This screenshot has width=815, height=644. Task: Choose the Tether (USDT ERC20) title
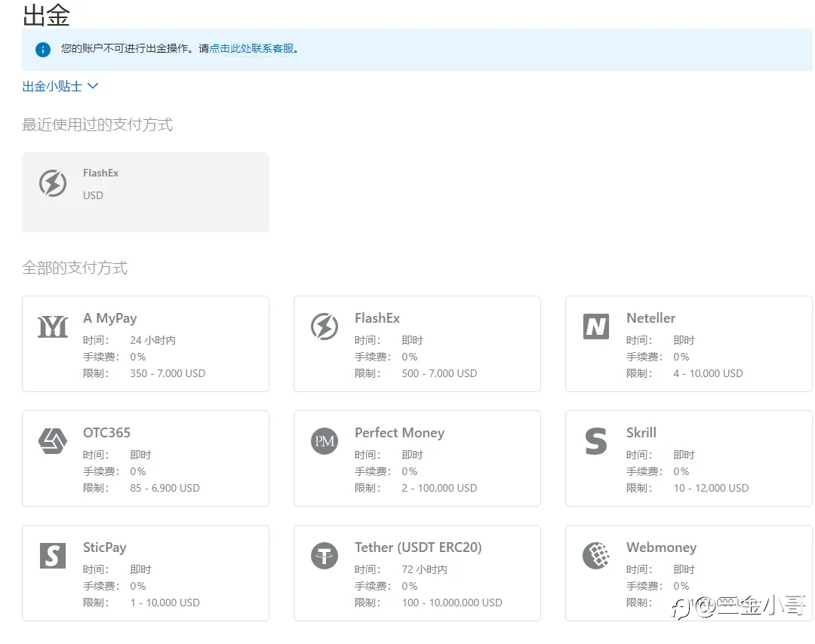pos(418,547)
